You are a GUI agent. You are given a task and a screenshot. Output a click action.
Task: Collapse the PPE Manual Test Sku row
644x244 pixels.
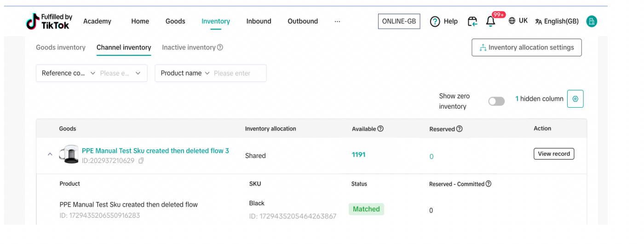(50, 155)
